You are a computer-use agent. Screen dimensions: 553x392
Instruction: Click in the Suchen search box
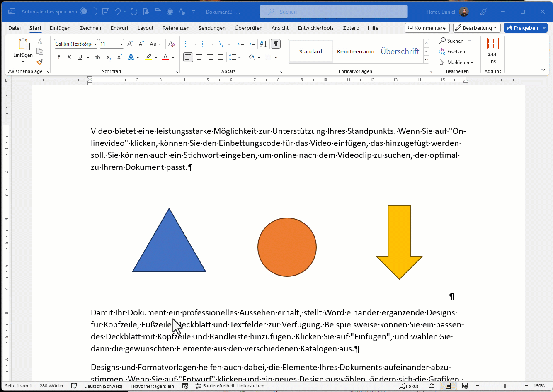click(334, 12)
